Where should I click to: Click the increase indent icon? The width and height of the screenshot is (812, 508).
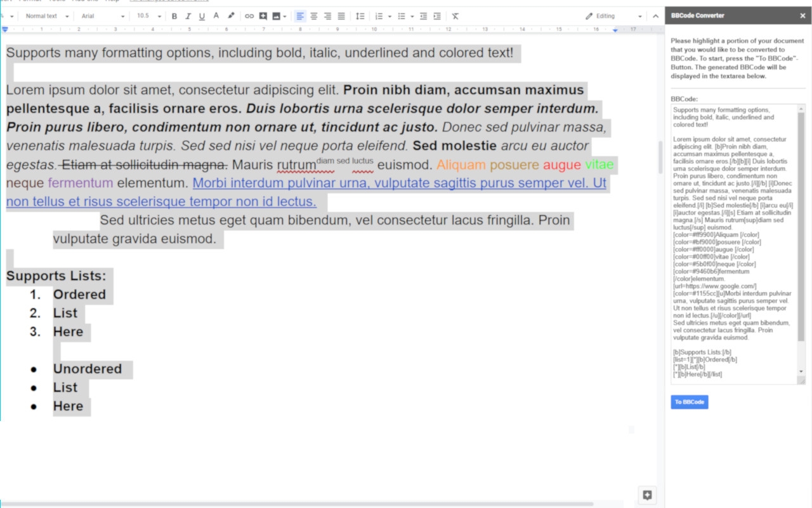[437, 16]
